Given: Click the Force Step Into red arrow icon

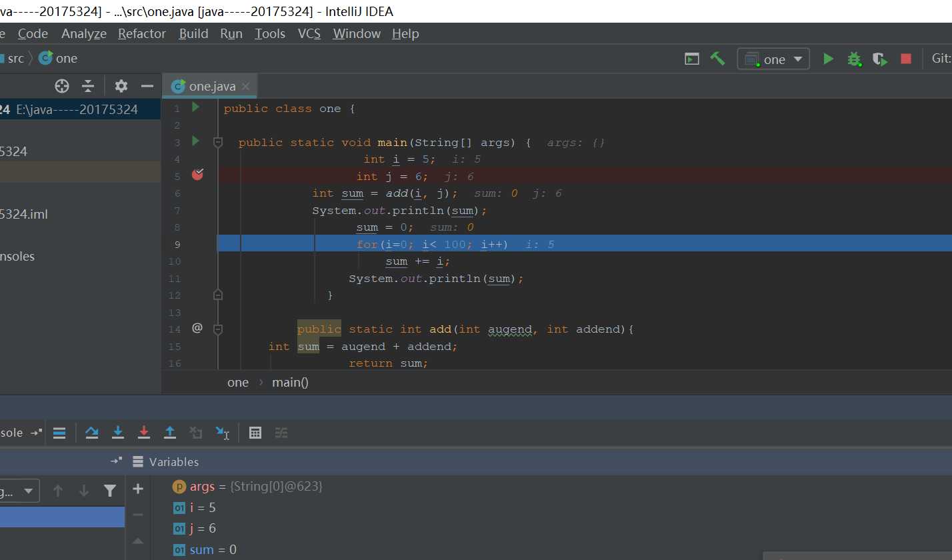Looking at the screenshot, I should tap(144, 433).
